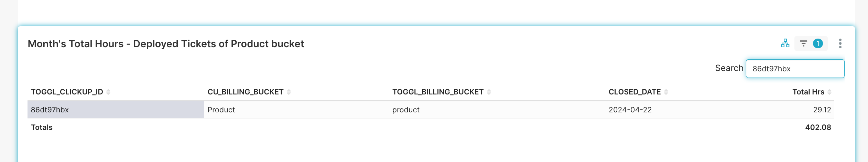
Task: Sort by CU_BILLING_BUCKET arrows icon
Action: pyautogui.click(x=289, y=92)
